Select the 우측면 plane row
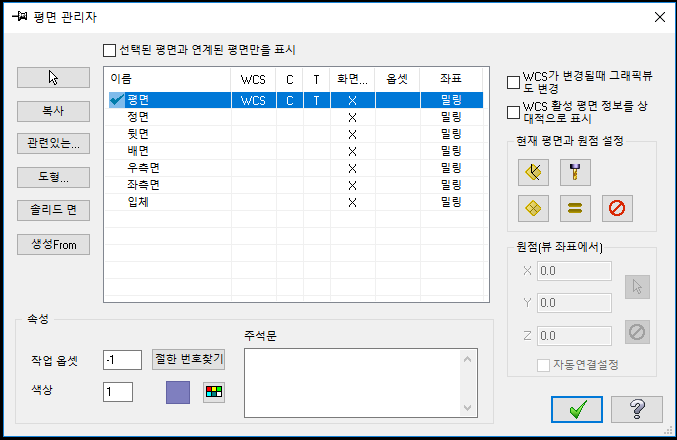677x440 pixels. (x=296, y=168)
